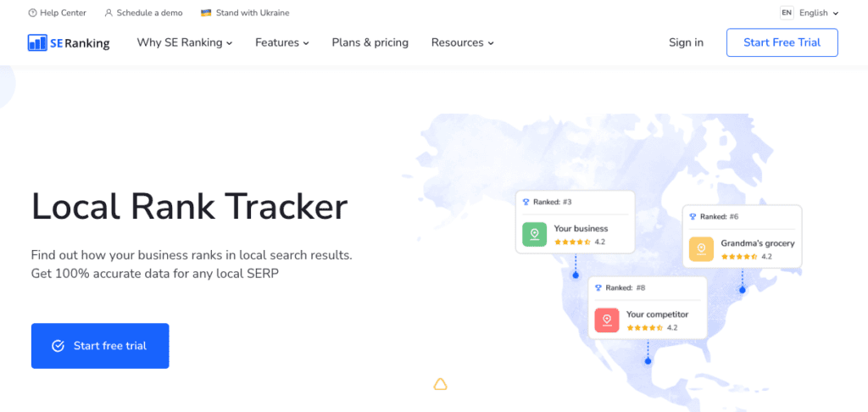This screenshot has height=412, width=868.
Task: Open the Schedule a demo link
Action: click(x=147, y=13)
